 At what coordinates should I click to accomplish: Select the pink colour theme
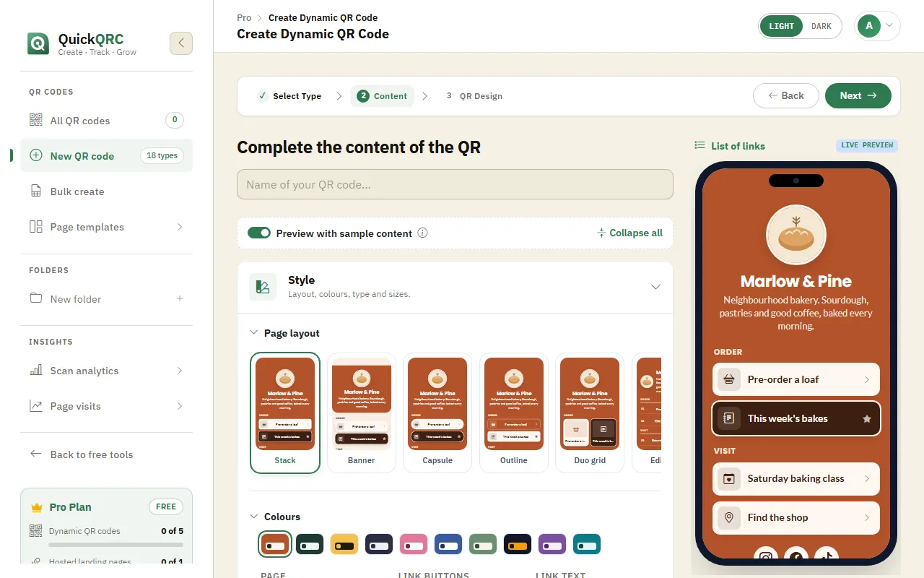click(414, 544)
